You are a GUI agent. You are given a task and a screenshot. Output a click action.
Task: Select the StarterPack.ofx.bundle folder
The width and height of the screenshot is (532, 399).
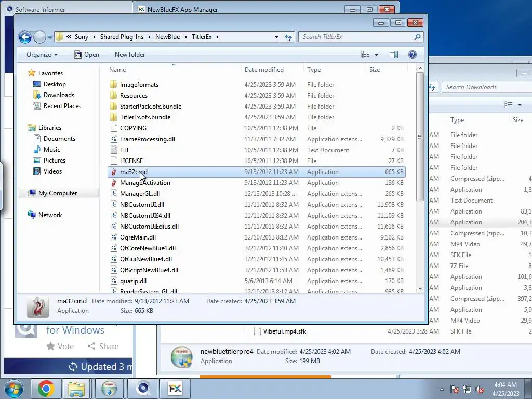pyautogui.click(x=151, y=106)
